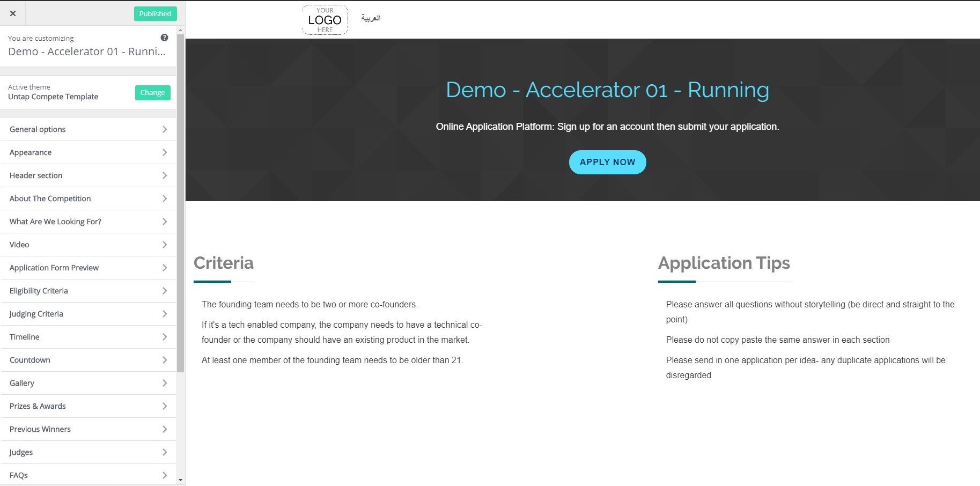
Task: Expand the Timeline chevron
Action: 165,337
